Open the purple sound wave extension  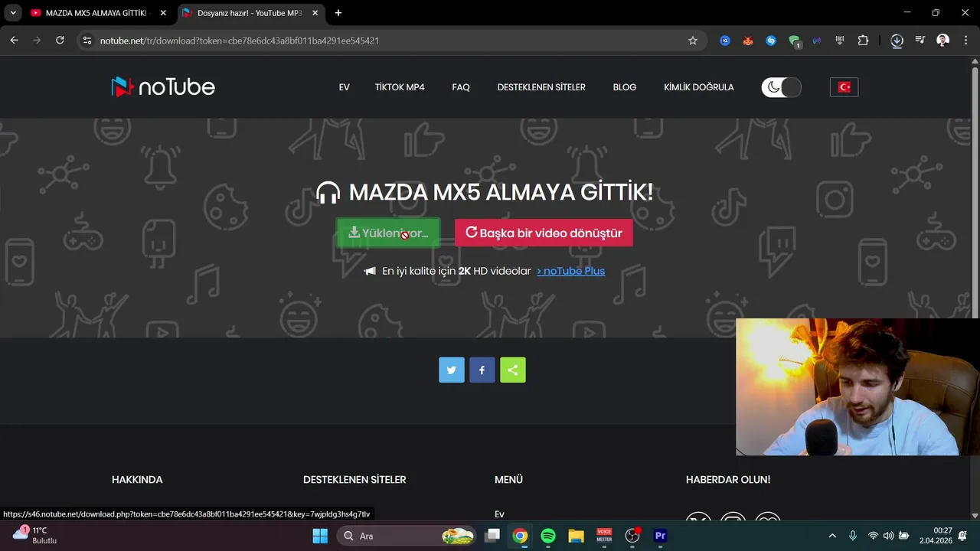tap(817, 41)
